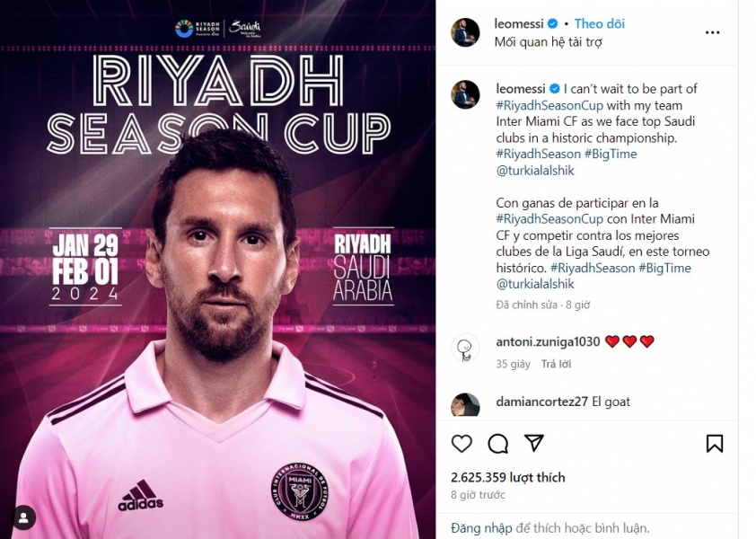Open #BigTime hashtag in English caption

[611, 154]
